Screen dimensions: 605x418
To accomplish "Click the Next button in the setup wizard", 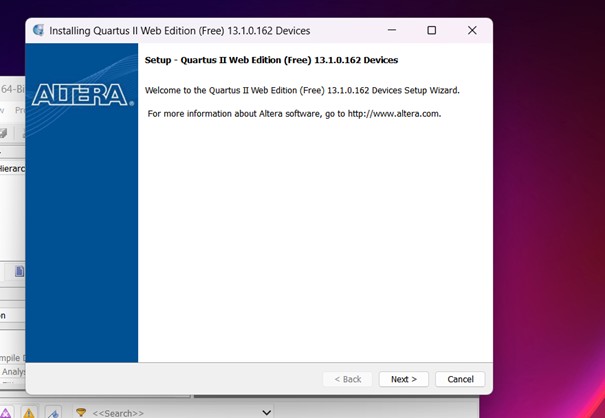I will click(403, 379).
